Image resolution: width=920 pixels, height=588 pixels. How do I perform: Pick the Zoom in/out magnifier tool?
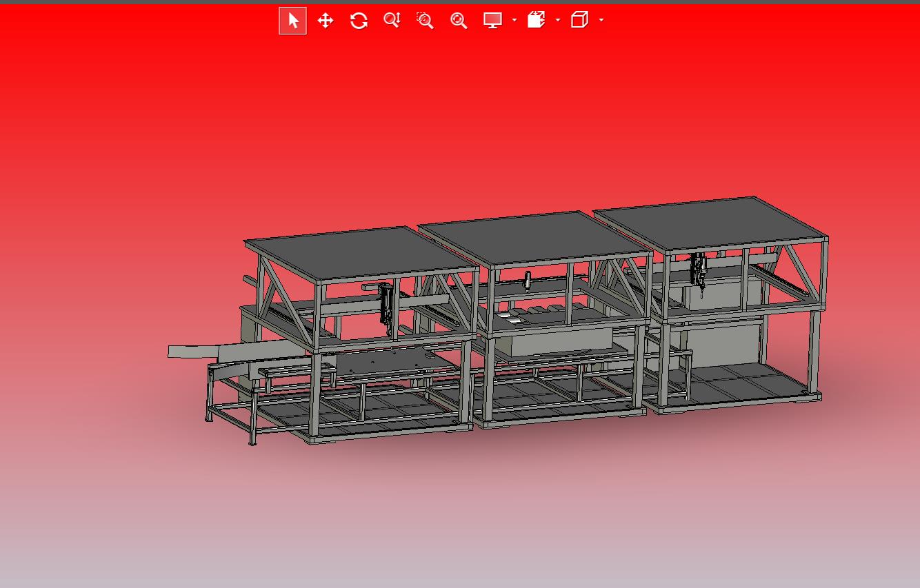[392, 21]
